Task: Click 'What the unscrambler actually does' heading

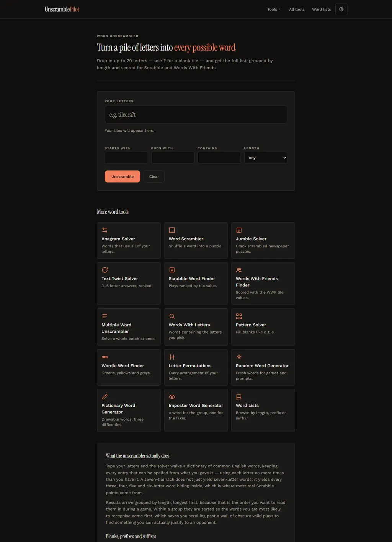Action: tap(137, 456)
